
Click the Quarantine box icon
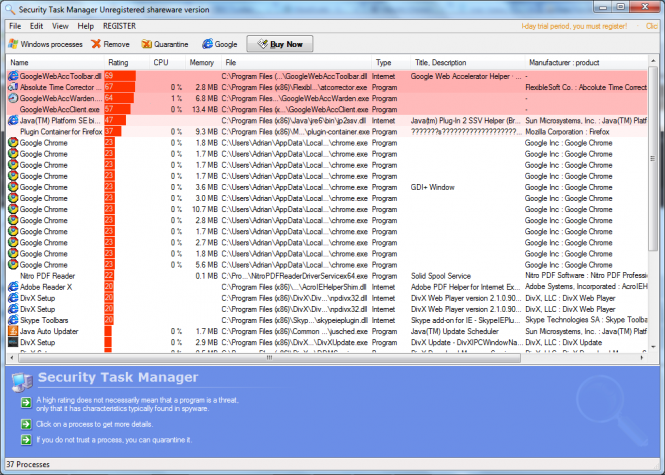click(x=147, y=44)
